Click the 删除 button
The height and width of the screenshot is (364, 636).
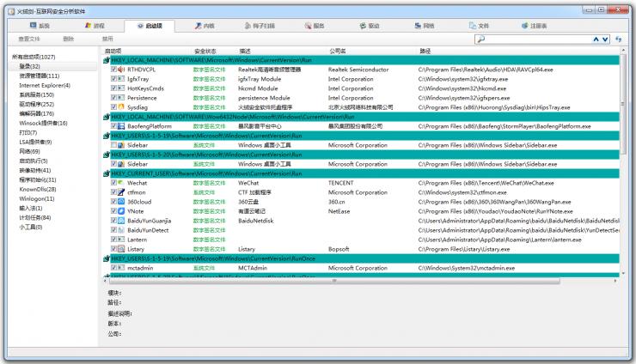(x=69, y=39)
